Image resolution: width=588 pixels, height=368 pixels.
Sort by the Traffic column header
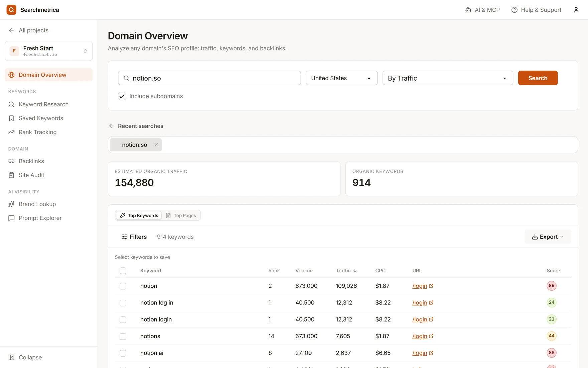pos(346,271)
